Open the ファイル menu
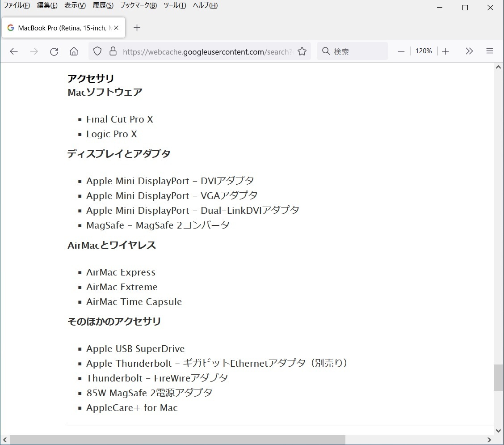The width and height of the screenshot is (504, 445). pos(17,5)
